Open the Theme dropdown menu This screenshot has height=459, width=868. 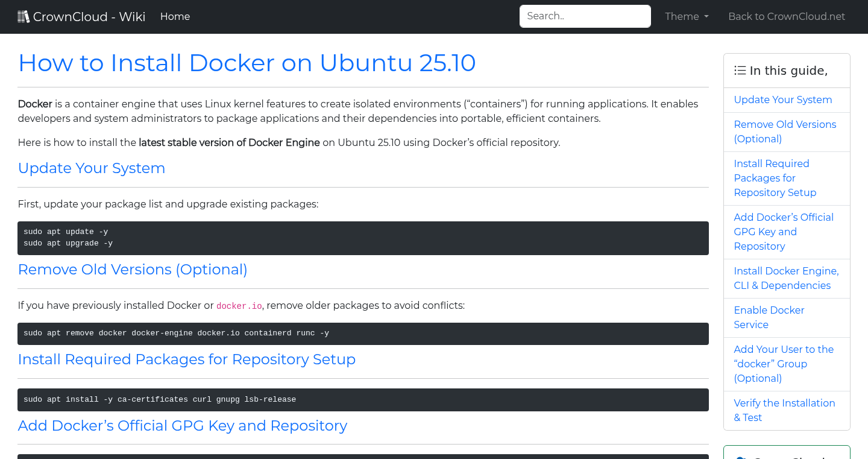click(687, 16)
